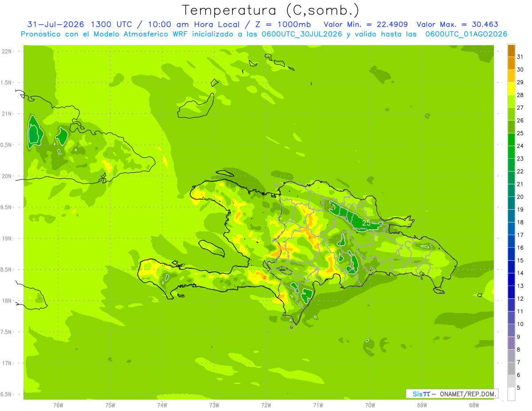
Task: Click the "76W" longitude axis label
Action: pyautogui.click(x=58, y=405)
